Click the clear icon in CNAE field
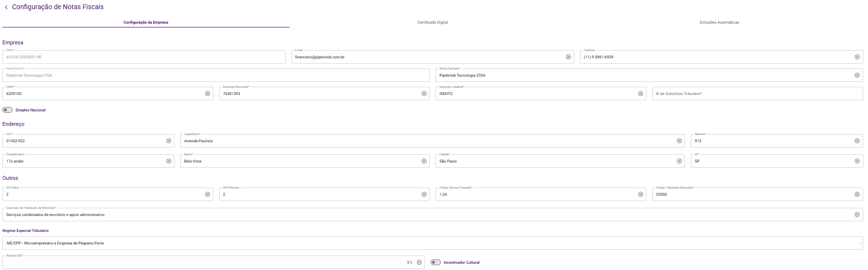The height and width of the screenshot is (270, 868). (x=208, y=94)
